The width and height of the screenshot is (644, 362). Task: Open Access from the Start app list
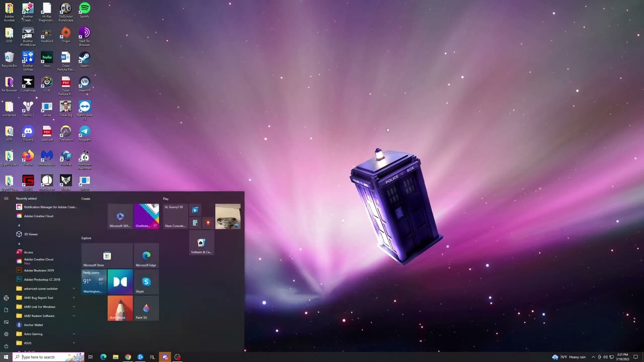(46, 252)
